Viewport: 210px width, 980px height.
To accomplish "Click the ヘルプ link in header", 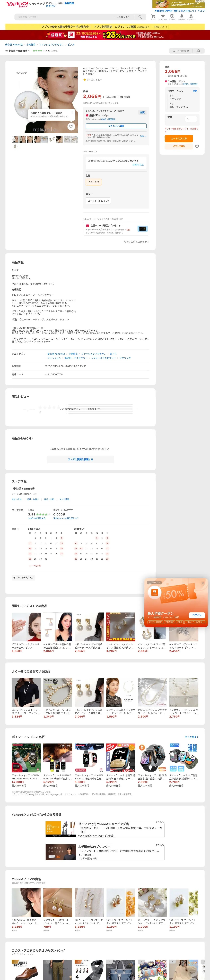I will pos(201,11).
